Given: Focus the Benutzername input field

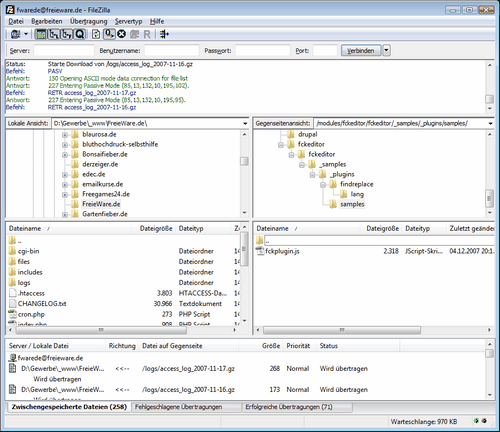Looking at the screenshot, I should pos(172,51).
